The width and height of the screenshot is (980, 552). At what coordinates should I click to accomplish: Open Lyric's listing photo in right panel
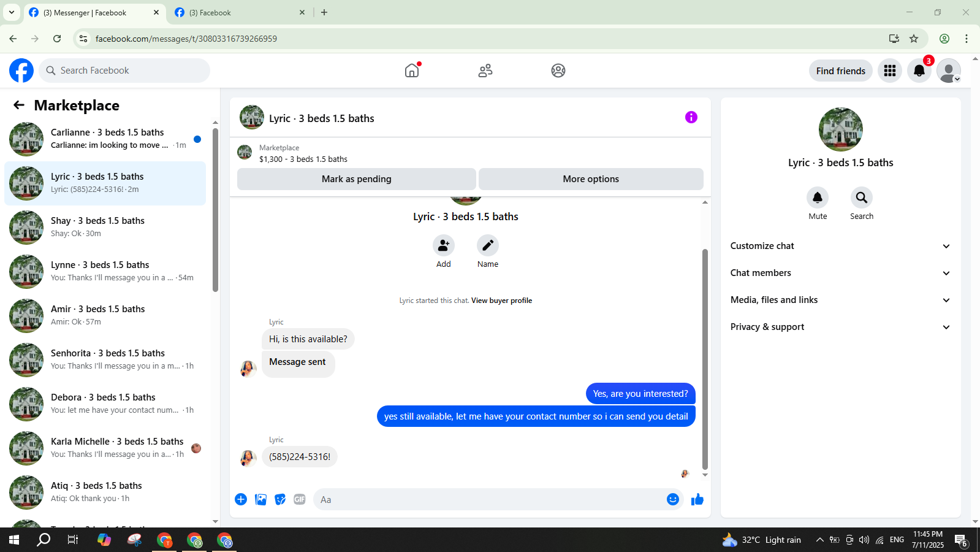coord(841,129)
